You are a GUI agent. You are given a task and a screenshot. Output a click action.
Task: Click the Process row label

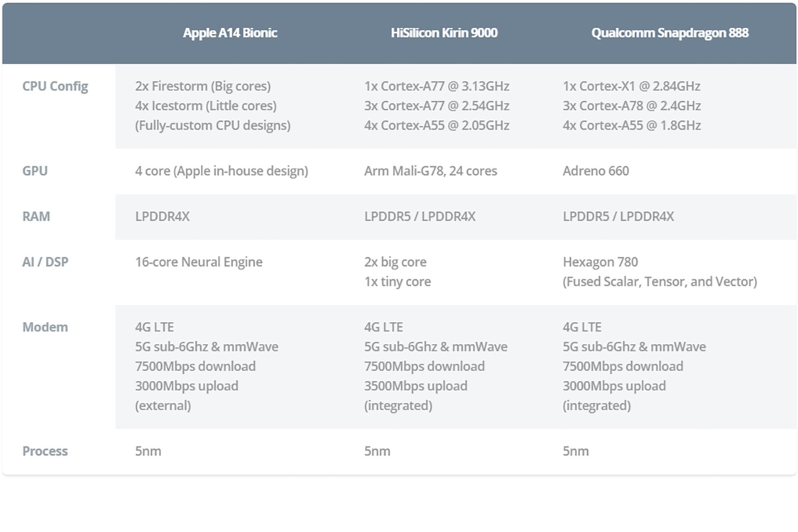click(x=45, y=451)
